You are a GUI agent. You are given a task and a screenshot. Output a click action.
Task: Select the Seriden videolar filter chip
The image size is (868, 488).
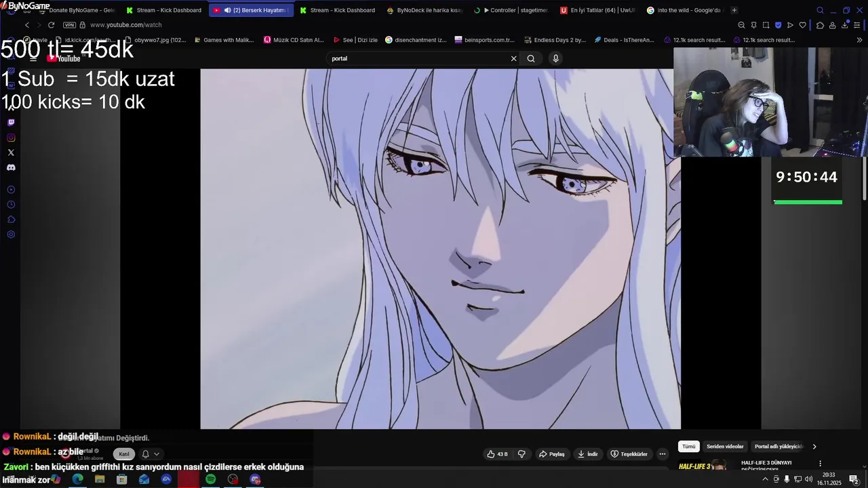(x=725, y=447)
